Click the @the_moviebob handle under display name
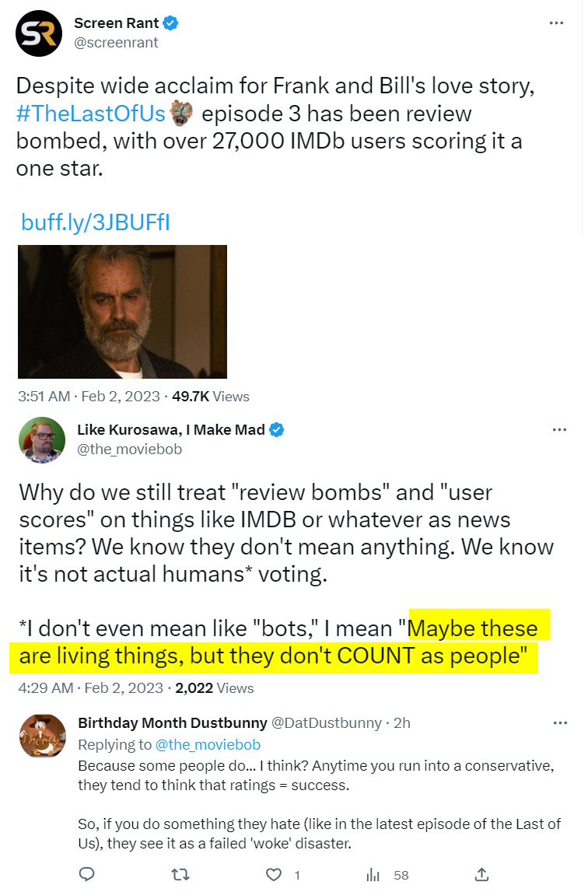The image size is (588, 892). pos(129,449)
